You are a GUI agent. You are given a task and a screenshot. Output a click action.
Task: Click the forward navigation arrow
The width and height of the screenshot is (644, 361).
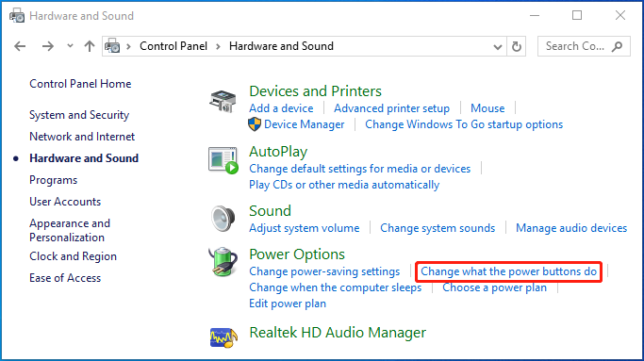[48, 46]
